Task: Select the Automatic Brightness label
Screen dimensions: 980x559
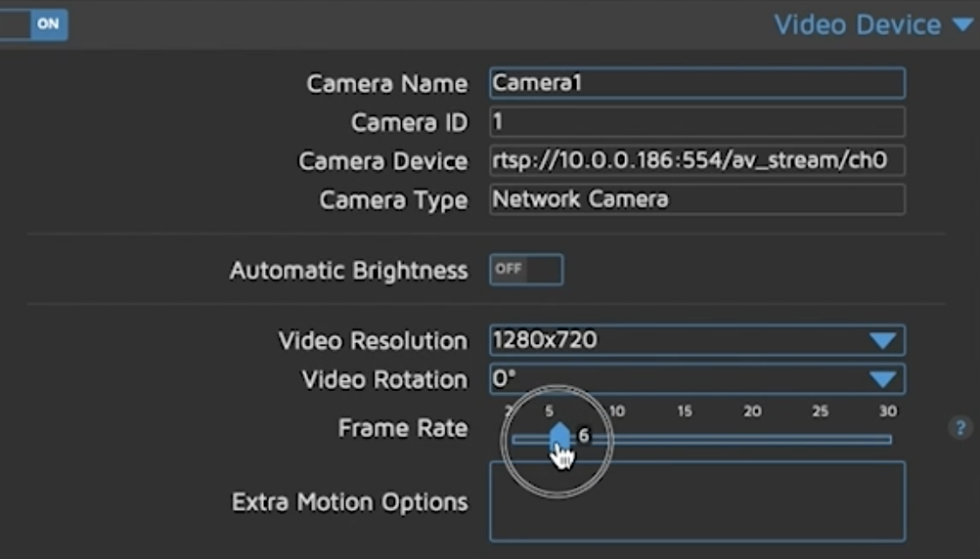Action: pos(349,271)
